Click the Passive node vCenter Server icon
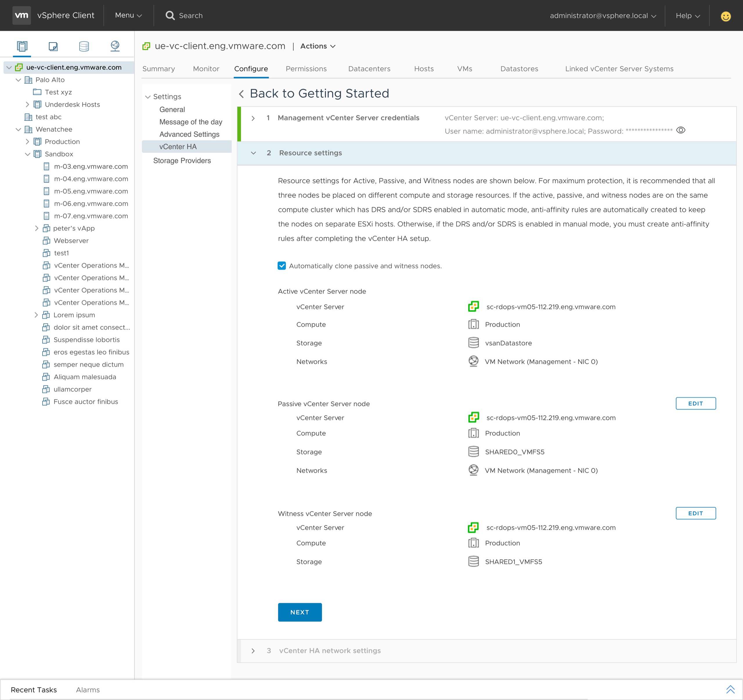 pyautogui.click(x=474, y=417)
